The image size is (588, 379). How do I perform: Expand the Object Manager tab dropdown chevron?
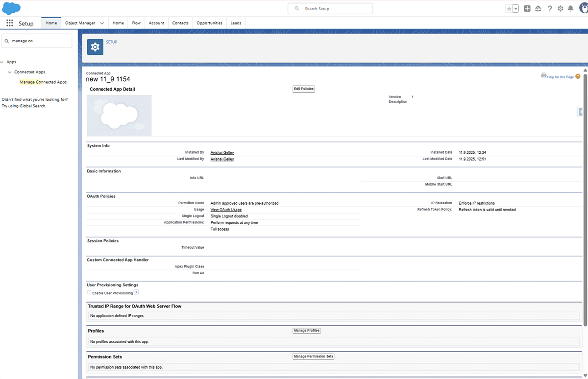tap(101, 23)
